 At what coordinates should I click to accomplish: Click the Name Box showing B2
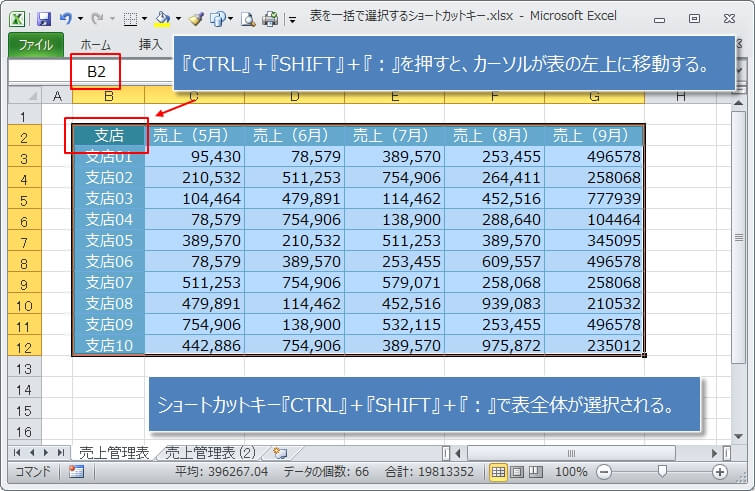point(96,72)
